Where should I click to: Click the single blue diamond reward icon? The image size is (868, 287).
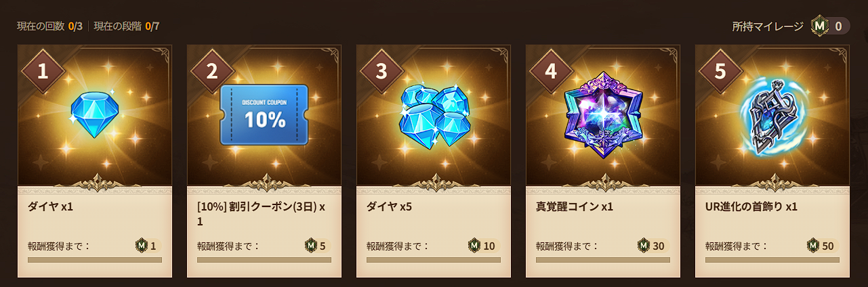pyautogui.click(x=94, y=114)
